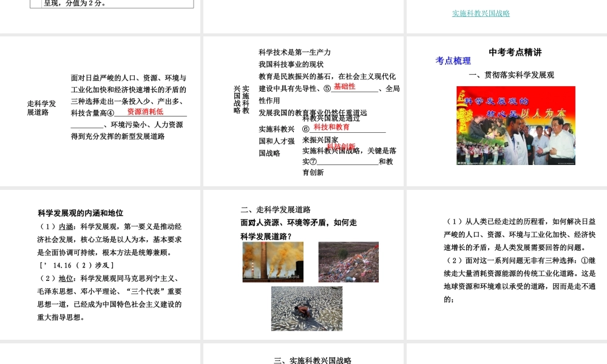Select the 二、走科学发展道路 slide
607x364 pixels.
[x=303, y=265]
